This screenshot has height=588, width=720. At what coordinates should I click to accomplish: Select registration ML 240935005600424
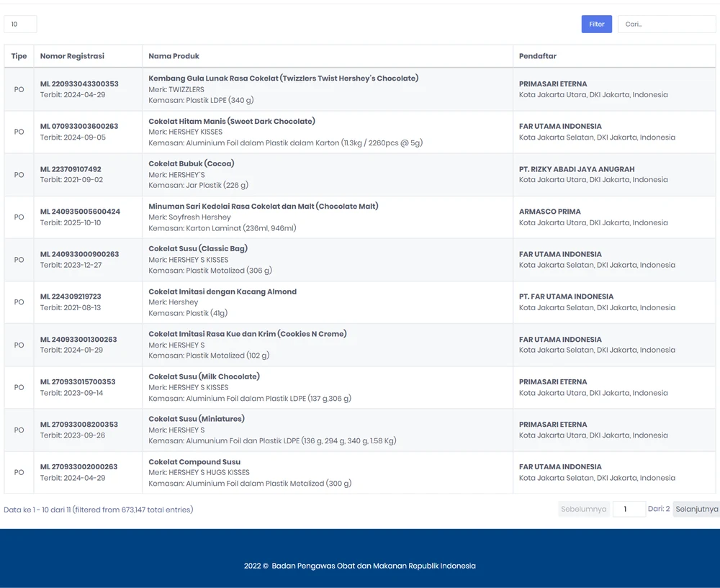tap(80, 212)
